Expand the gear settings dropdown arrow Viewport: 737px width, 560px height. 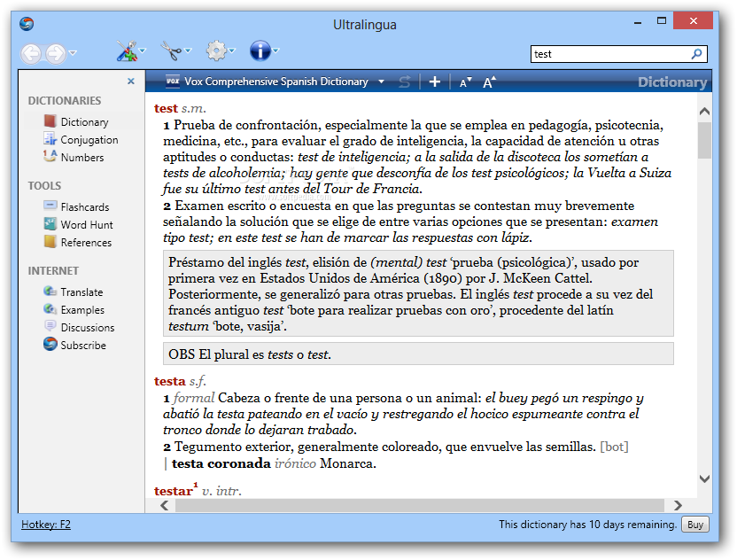pos(232,51)
